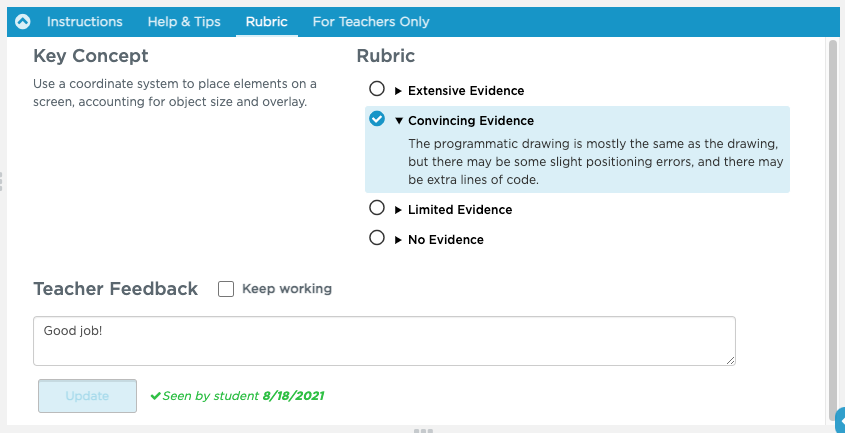
Task: Select the Extensive Evidence radio button
Action: pos(377,89)
